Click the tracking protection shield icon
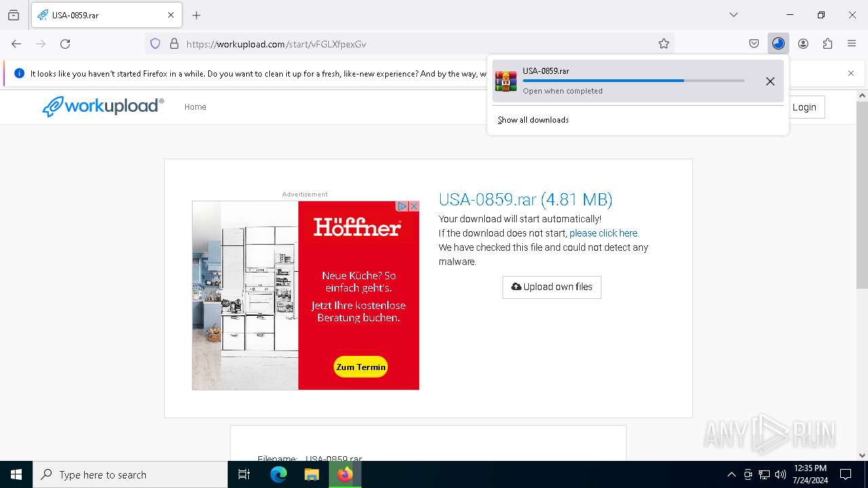868x488 pixels. tap(155, 43)
